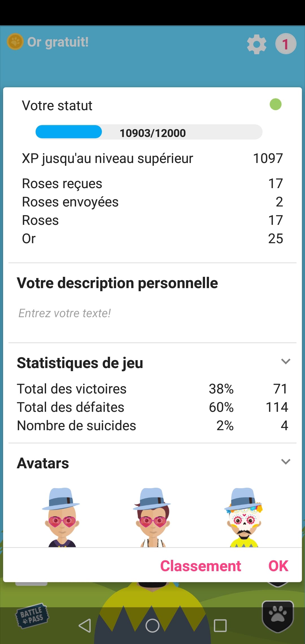Open the Classement leaderboard
The height and width of the screenshot is (644, 305).
click(x=201, y=566)
